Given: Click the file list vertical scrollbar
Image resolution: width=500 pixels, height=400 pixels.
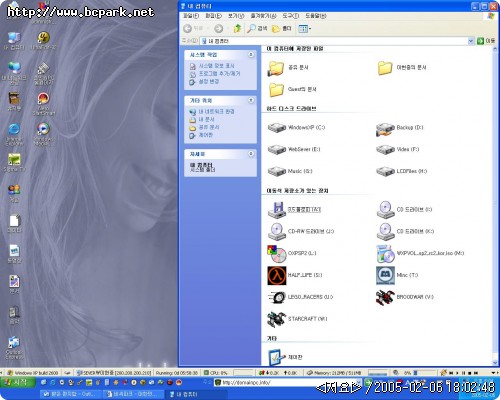Looking at the screenshot, I should pos(495,206).
